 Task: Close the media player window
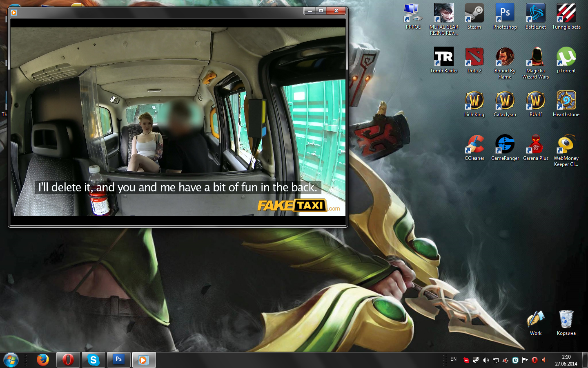pyautogui.click(x=336, y=11)
